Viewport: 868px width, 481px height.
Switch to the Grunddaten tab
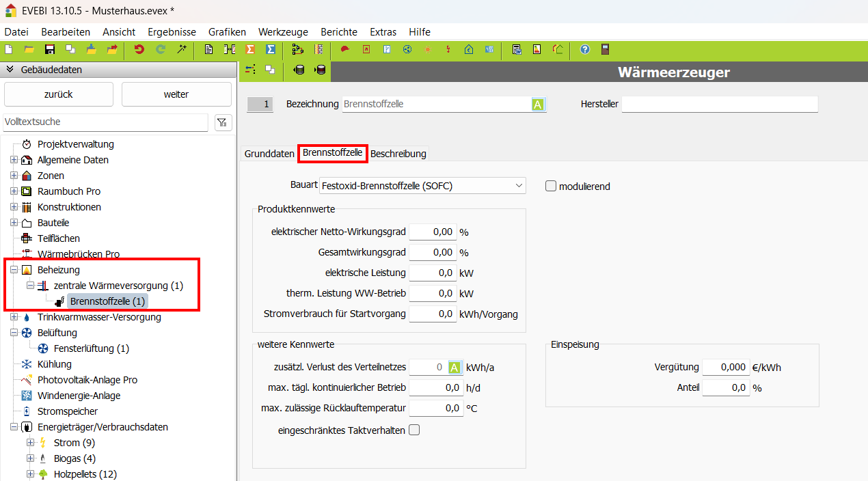click(269, 154)
